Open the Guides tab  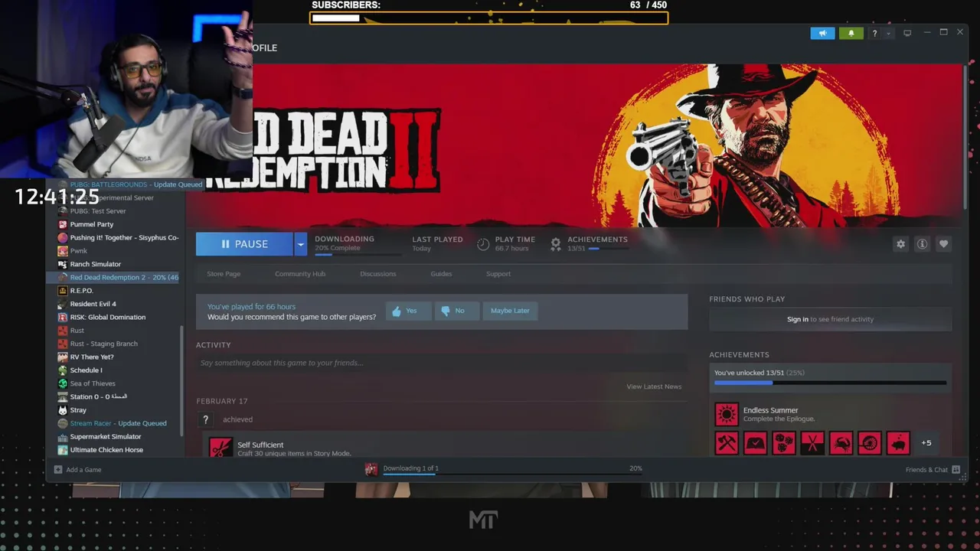click(441, 274)
